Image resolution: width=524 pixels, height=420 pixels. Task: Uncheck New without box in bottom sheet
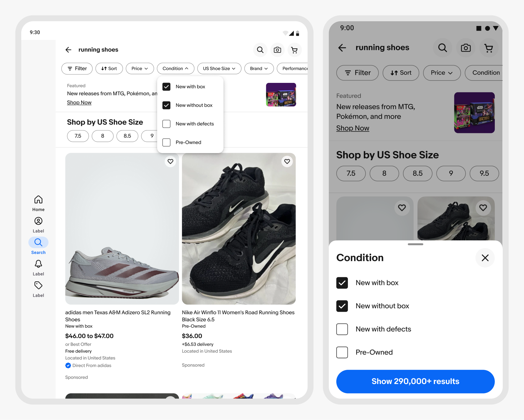(x=342, y=306)
